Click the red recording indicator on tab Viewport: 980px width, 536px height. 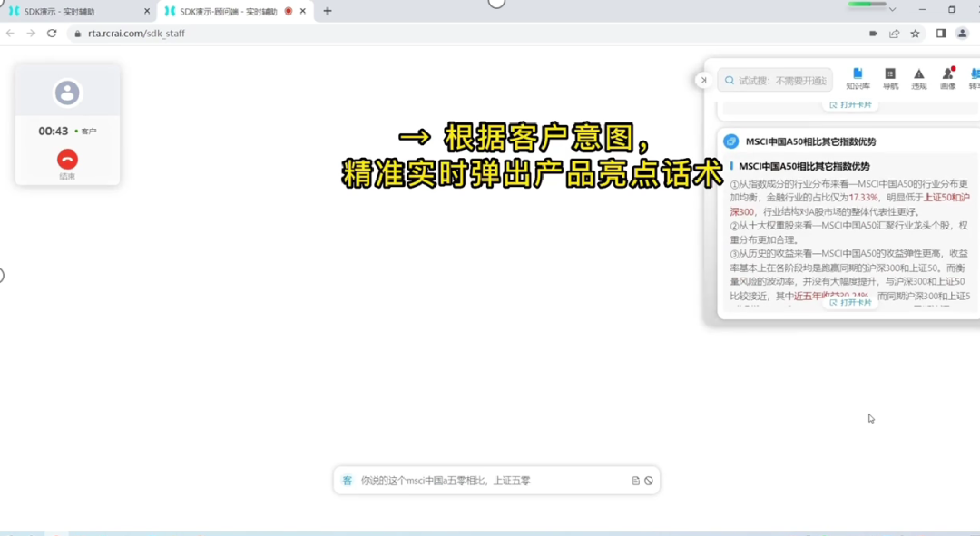click(x=289, y=11)
